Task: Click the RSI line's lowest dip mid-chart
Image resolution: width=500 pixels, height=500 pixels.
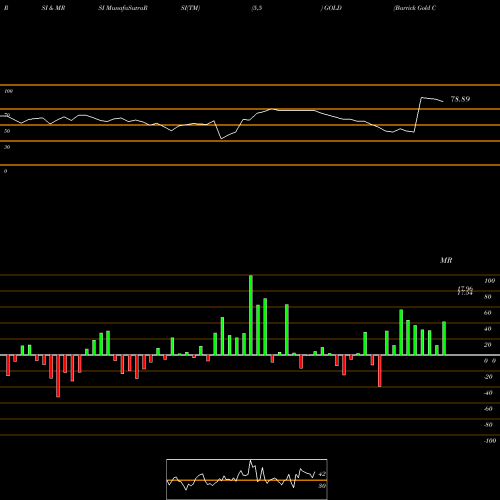Action: pos(222,138)
